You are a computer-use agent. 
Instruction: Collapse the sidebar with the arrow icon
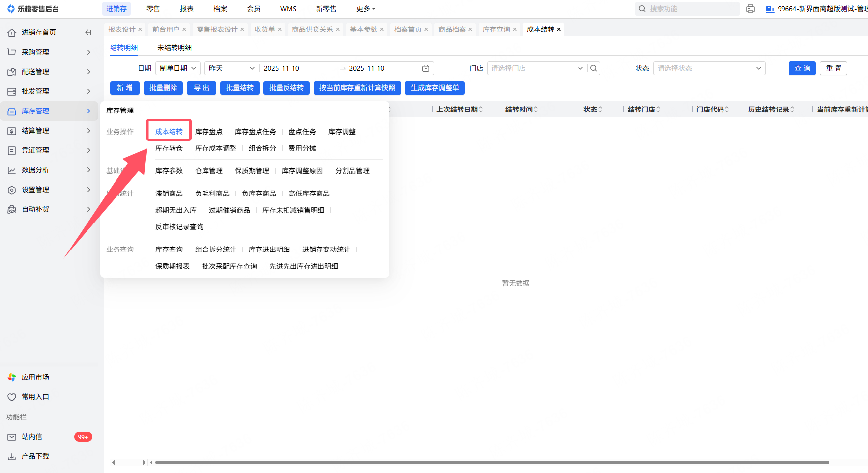point(88,32)
